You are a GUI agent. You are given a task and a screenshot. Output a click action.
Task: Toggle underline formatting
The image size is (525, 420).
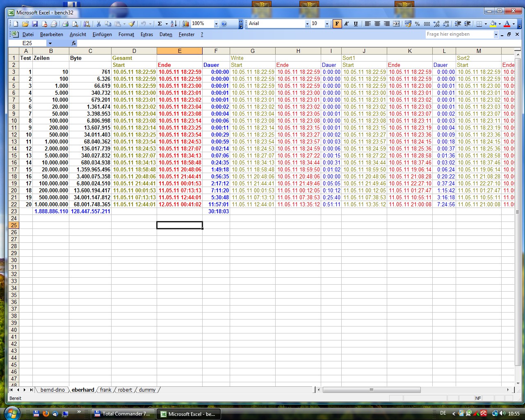(356, 24)
